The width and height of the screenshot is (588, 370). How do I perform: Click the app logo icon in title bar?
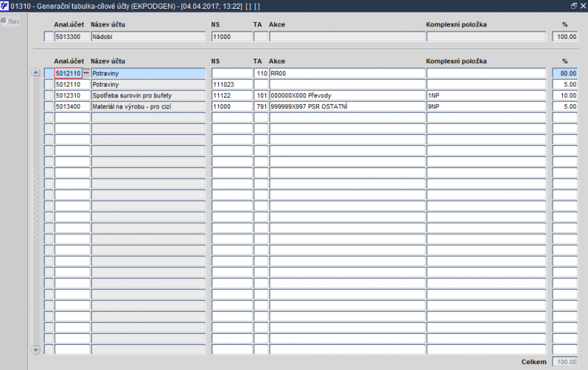pyautogui.click(x=4, y=6)
